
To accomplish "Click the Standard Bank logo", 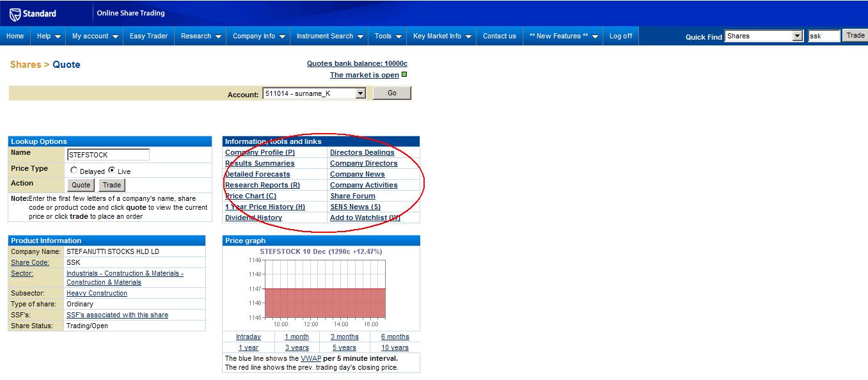I will [x=33, y=13].
